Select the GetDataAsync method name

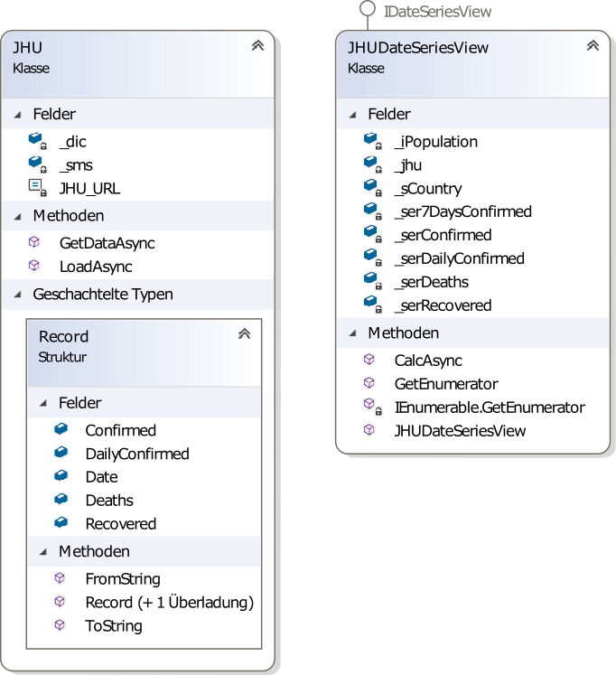[107, 244]
